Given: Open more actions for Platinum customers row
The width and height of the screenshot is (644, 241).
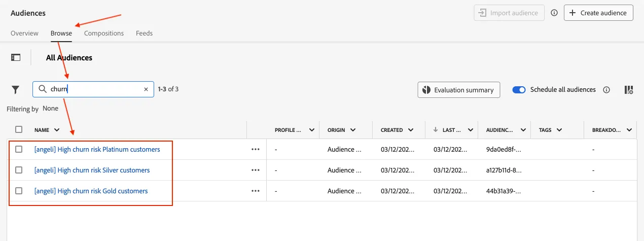Looking at the screenshot, I should click(x=256, y=150).
